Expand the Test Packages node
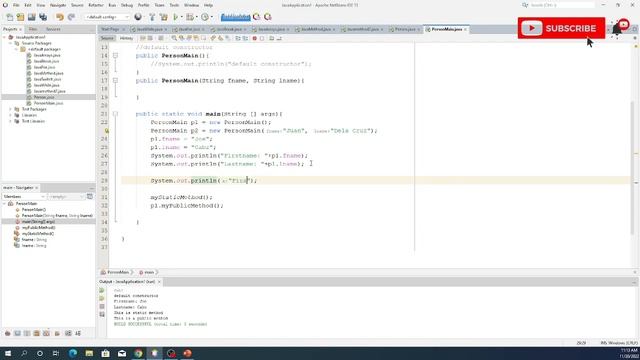This screenshot has height=360, width=640. click(x=10, y=109)
